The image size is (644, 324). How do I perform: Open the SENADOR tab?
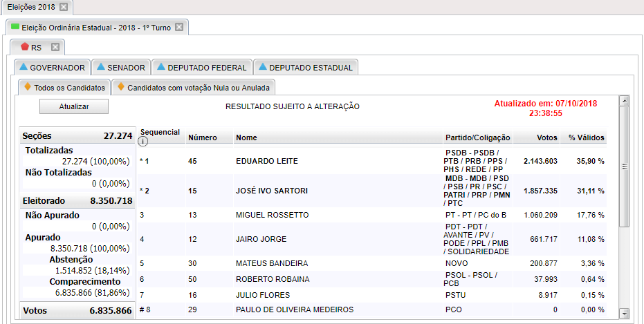point(121,67)
